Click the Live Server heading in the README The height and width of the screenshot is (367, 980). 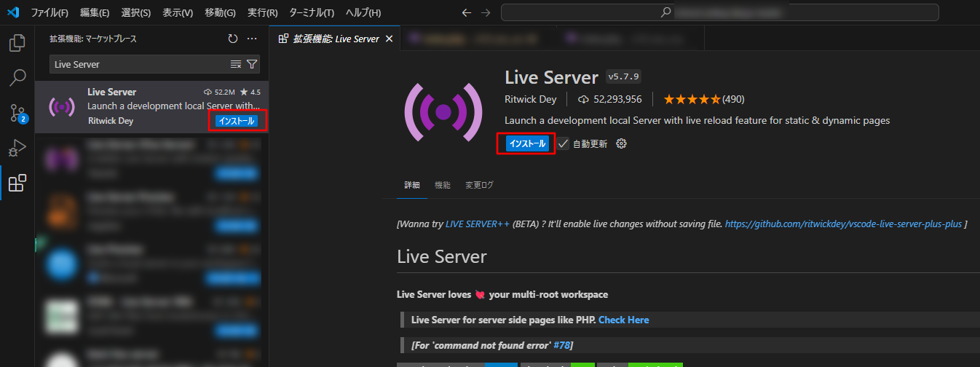[441, 256]
